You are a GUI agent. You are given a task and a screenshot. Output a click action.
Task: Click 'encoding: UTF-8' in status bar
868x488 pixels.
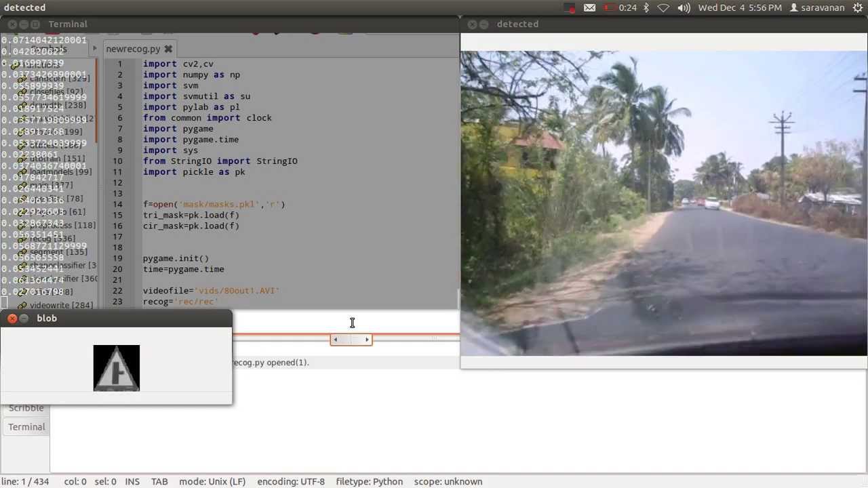click(x=291, y=482)
